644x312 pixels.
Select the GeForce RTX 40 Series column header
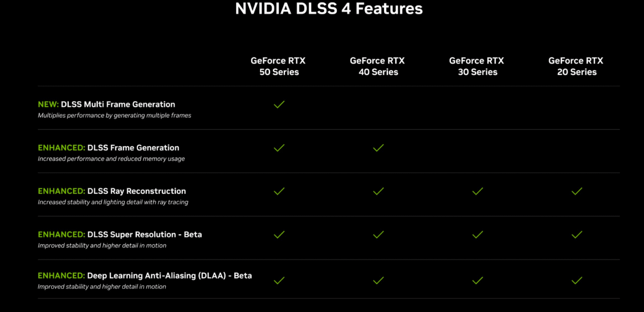(377, 66)
